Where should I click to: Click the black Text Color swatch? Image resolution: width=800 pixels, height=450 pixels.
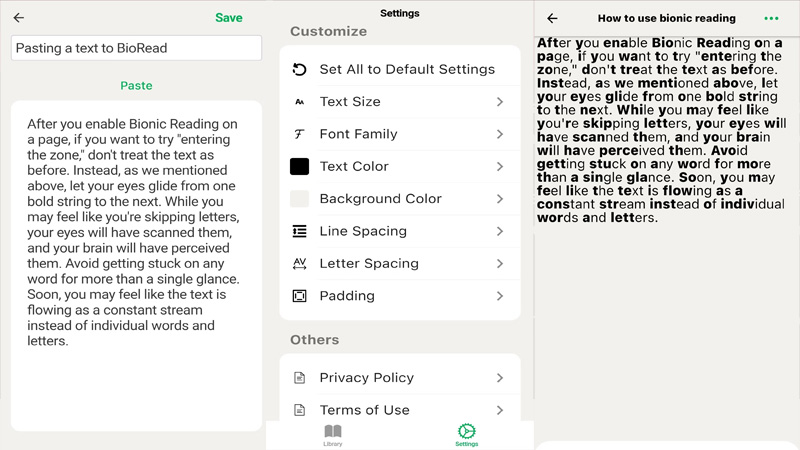coord(299,167)
